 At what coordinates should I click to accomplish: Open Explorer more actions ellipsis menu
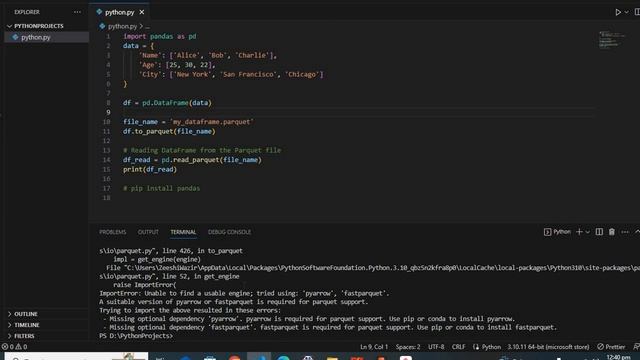pyautogui.click(x=77, y=12)
